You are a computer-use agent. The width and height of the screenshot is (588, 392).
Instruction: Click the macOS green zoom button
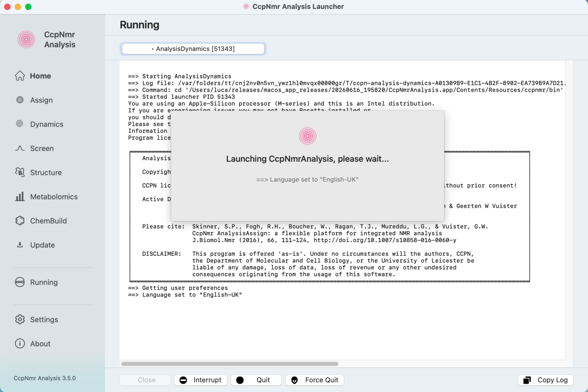[x=28, y=7]
